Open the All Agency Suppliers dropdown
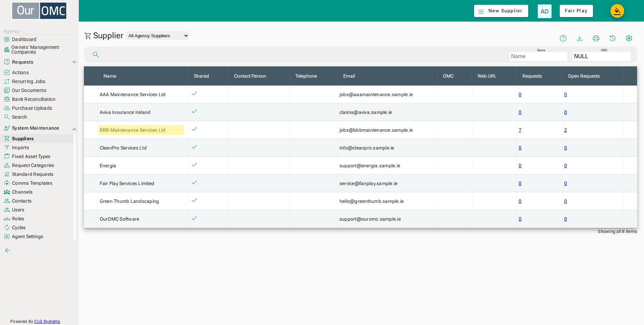Viewport: 644px width, 325px height. (x=157, y=36)
